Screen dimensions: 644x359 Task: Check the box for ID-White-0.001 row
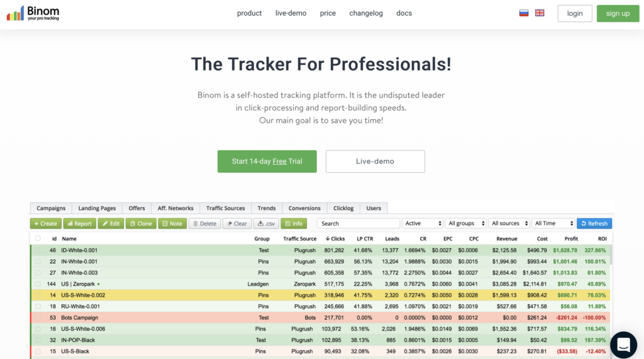[38, 250]
